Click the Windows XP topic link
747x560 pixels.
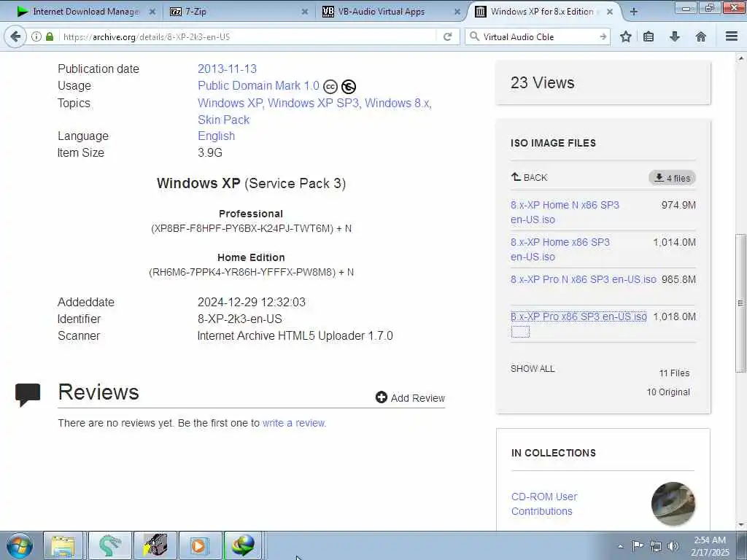click(x=230, y=103)
